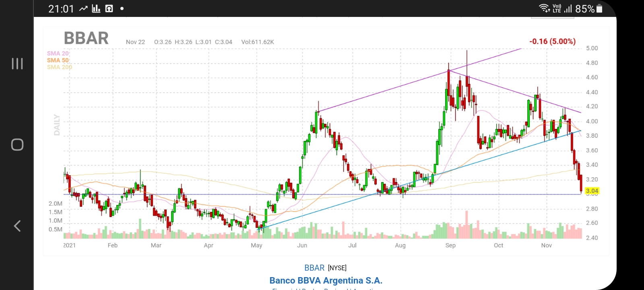The width and height of the screenshot is (644, 290).
Task: Tap the Android home button
Action: (17, 145)
